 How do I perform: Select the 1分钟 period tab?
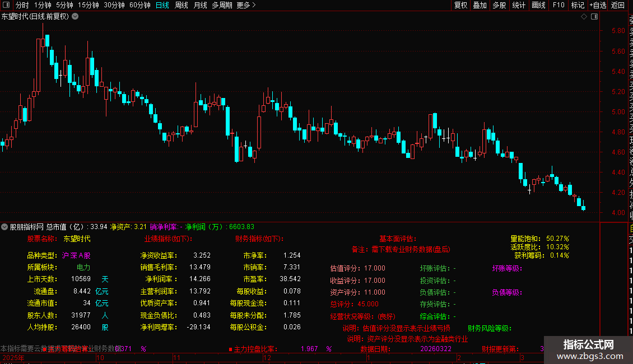point(43,5)
